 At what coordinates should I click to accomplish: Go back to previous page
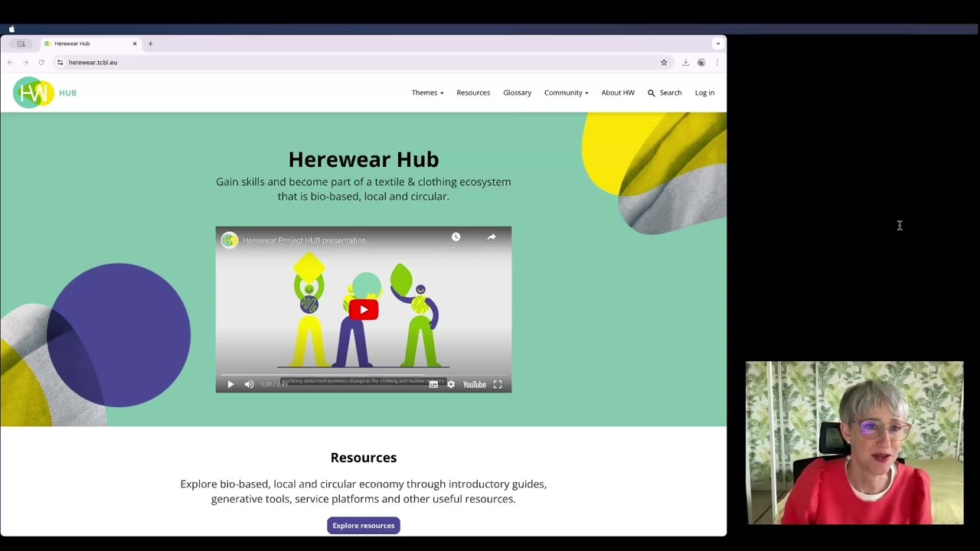10,63
